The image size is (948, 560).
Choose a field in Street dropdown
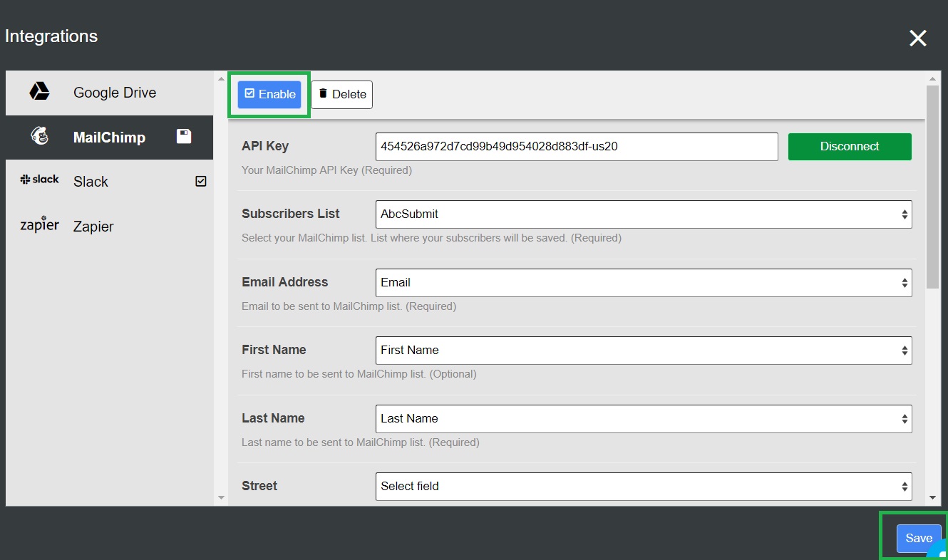(643, 487)
